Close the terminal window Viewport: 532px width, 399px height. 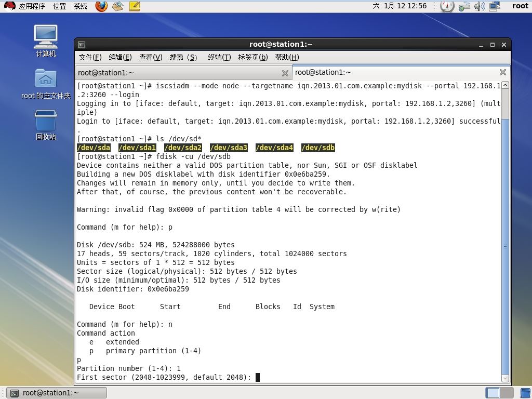(x=504, y=45)
